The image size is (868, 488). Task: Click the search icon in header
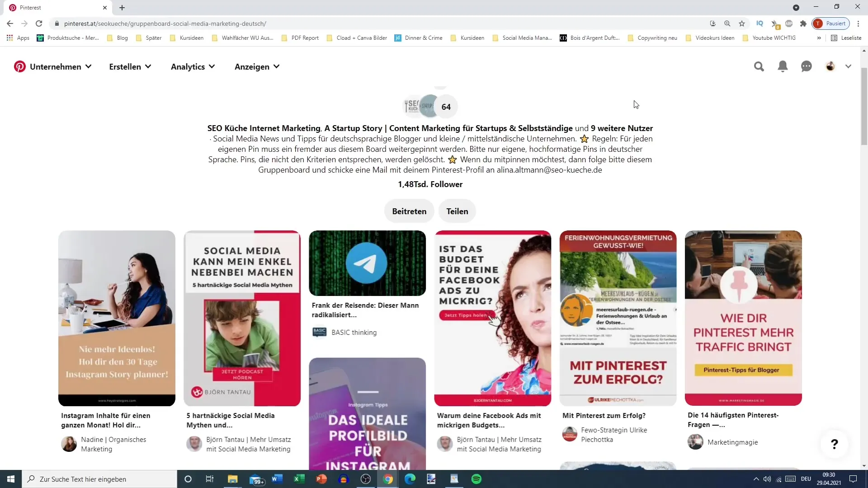[759, 66]
